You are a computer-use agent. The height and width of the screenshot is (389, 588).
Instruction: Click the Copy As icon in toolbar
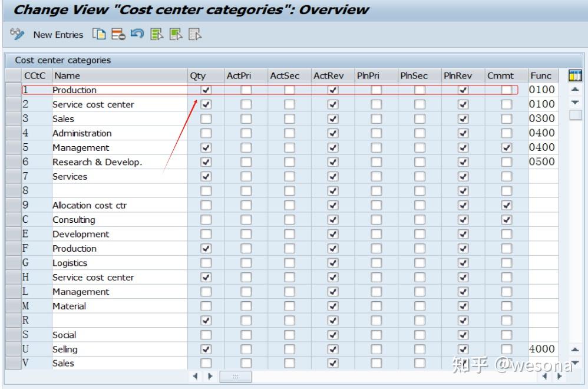pyautogui.click(x=99, y=34)
